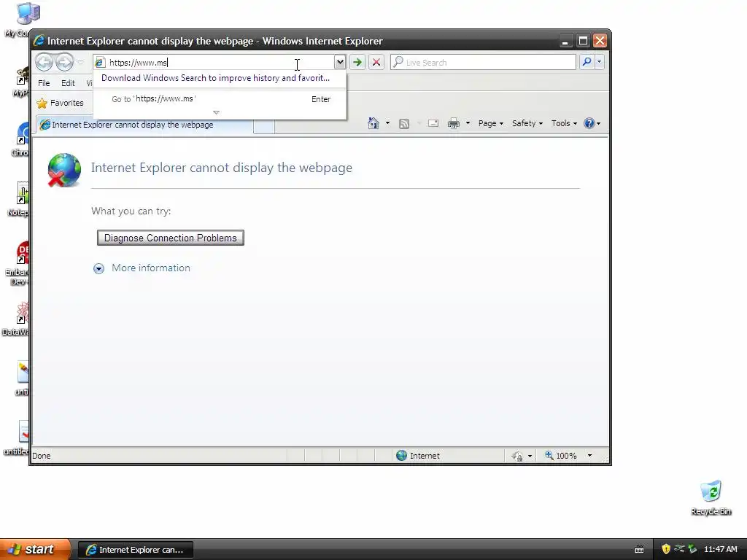Click the Home icon in command bar
This screenshot has width=747, height=560.
point(373,123)
